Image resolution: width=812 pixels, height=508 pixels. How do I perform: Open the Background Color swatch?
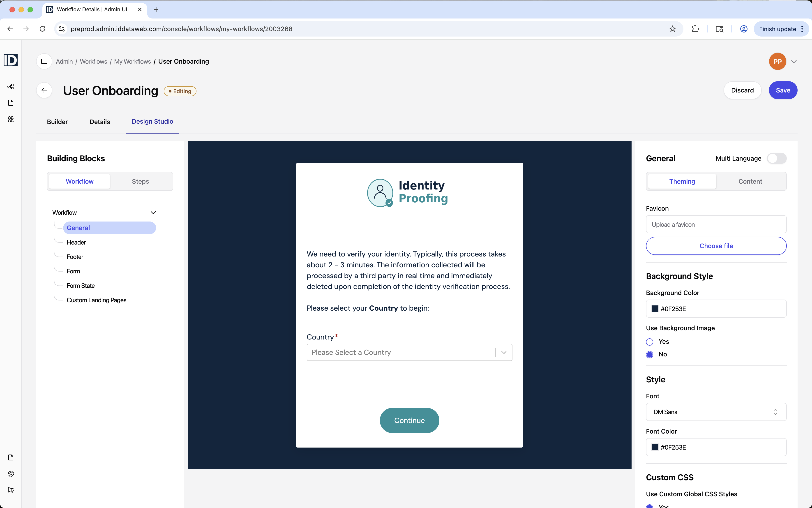[x=655, y=309]
